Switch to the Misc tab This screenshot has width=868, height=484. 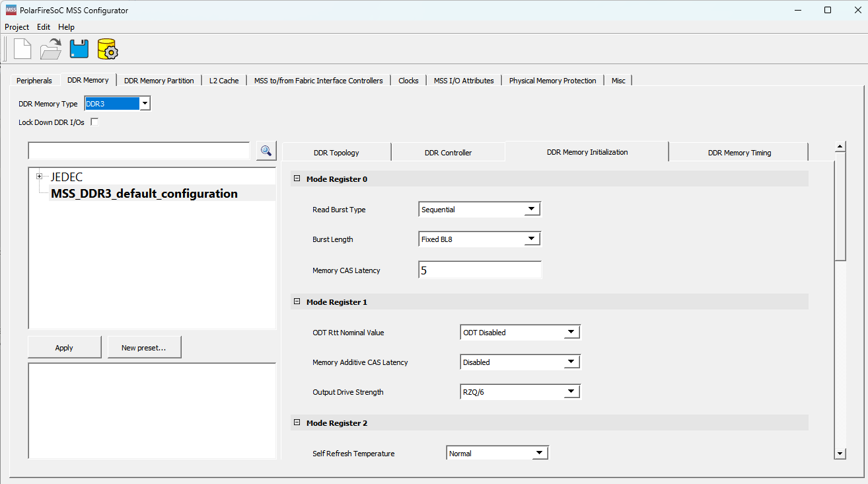618,81
